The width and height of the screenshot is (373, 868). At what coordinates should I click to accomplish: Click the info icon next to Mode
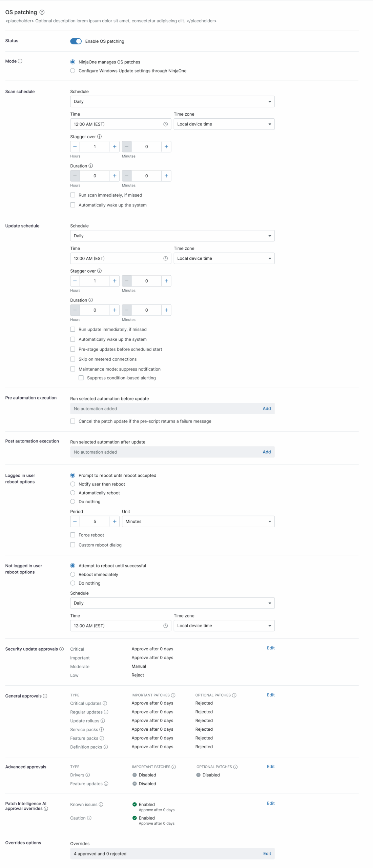(20, 61)
